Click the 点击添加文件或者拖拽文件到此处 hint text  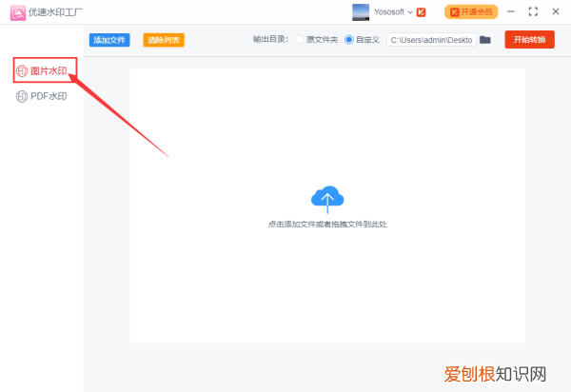tap(327, 225)
